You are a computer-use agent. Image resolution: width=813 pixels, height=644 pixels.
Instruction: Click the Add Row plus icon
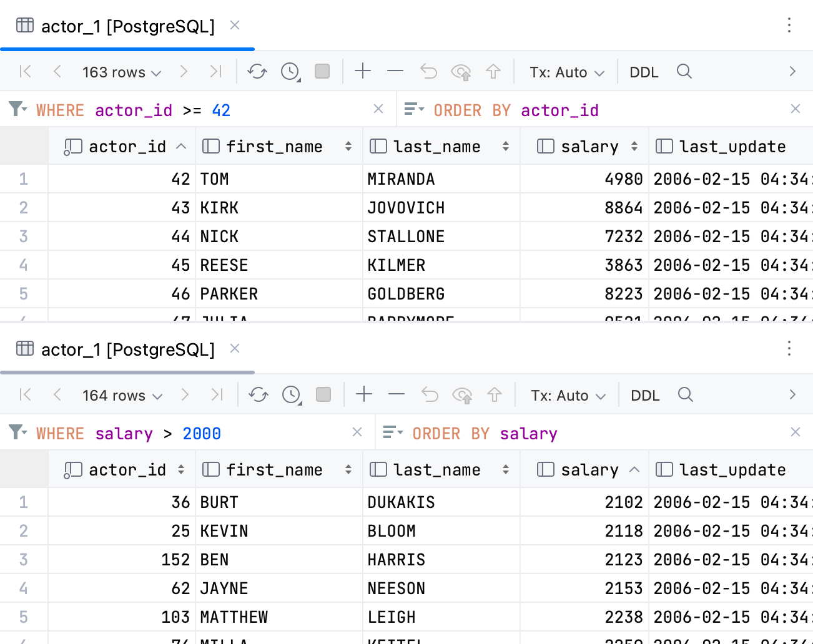pos(363,71)
